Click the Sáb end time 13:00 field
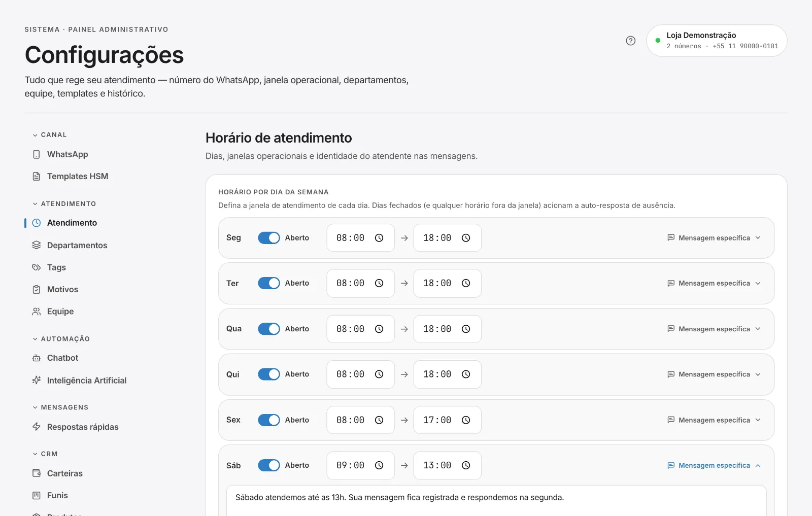This screenshot has height=516, width=812. click(448, 465)
